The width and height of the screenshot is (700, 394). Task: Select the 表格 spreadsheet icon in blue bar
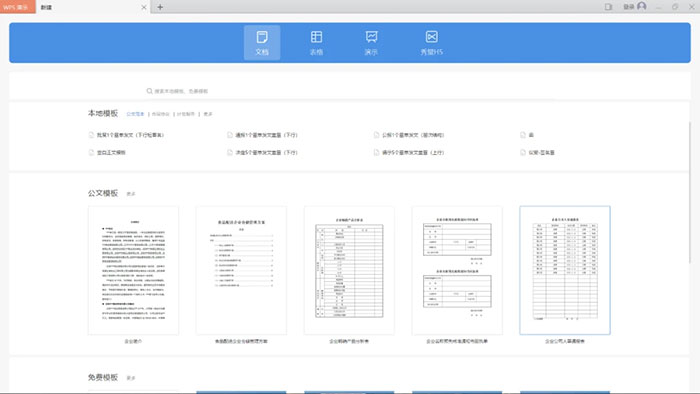[317, 43]
